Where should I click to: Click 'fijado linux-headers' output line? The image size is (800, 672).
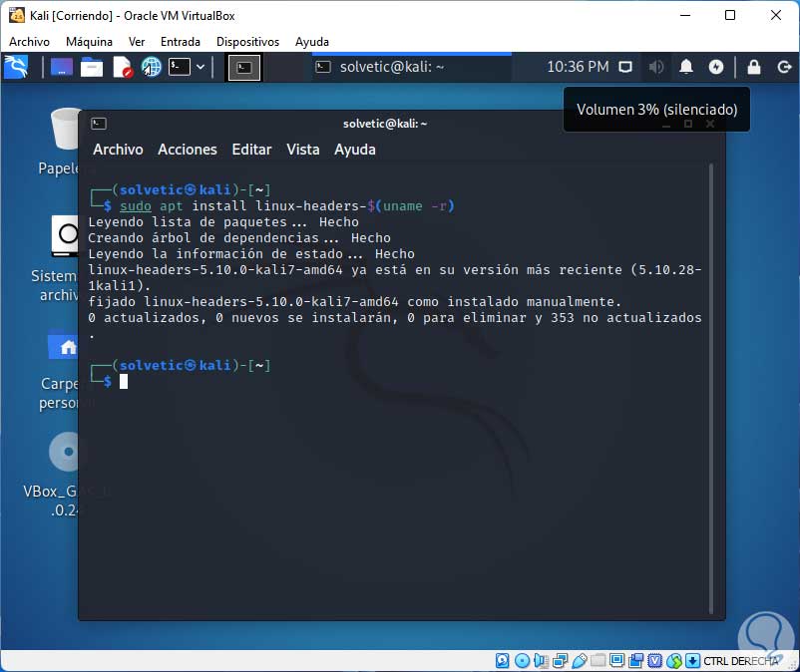click(354, 302)
